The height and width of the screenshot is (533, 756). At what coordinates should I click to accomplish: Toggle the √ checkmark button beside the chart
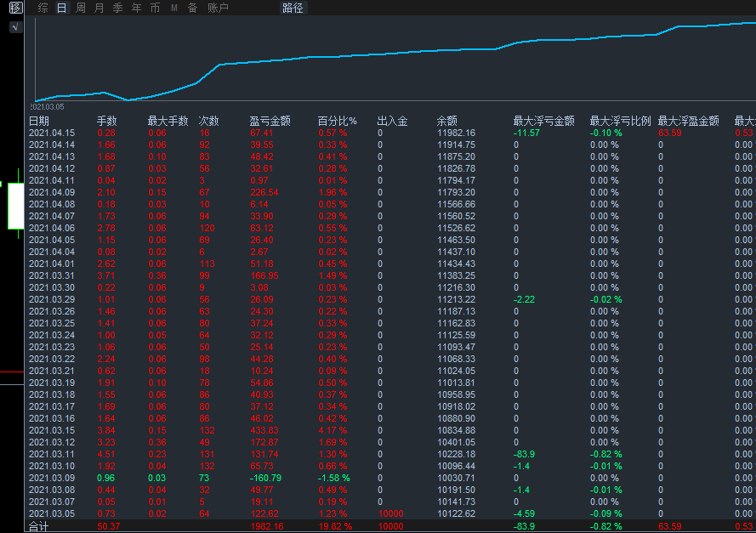[x=15, y=27]
